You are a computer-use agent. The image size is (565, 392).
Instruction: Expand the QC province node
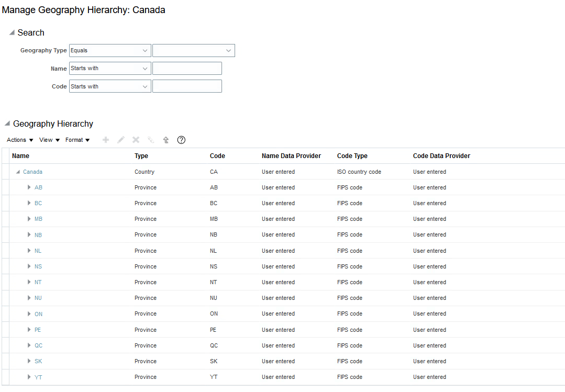point(29,345)
